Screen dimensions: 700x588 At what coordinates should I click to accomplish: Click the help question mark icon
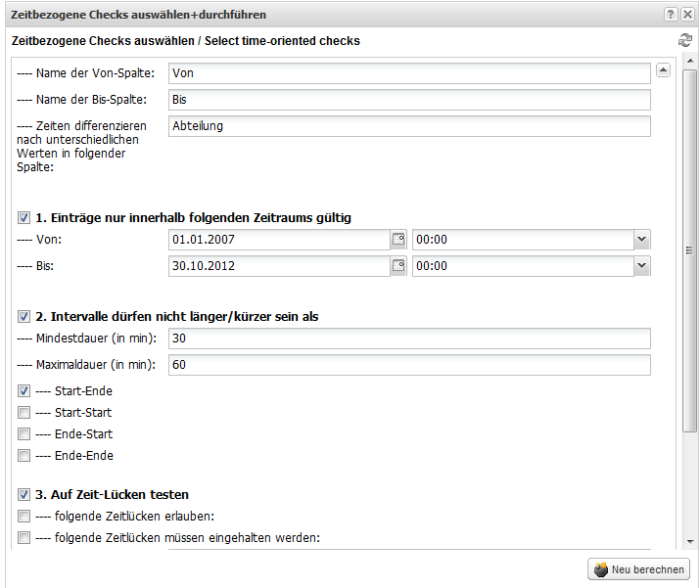(670, 15)
